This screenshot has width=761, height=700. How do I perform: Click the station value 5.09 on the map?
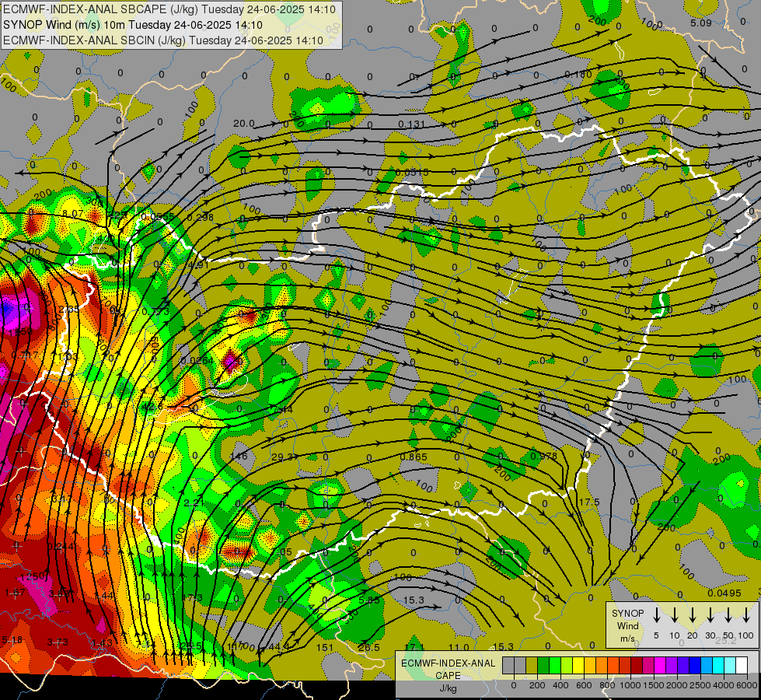[x=701, y=23]
